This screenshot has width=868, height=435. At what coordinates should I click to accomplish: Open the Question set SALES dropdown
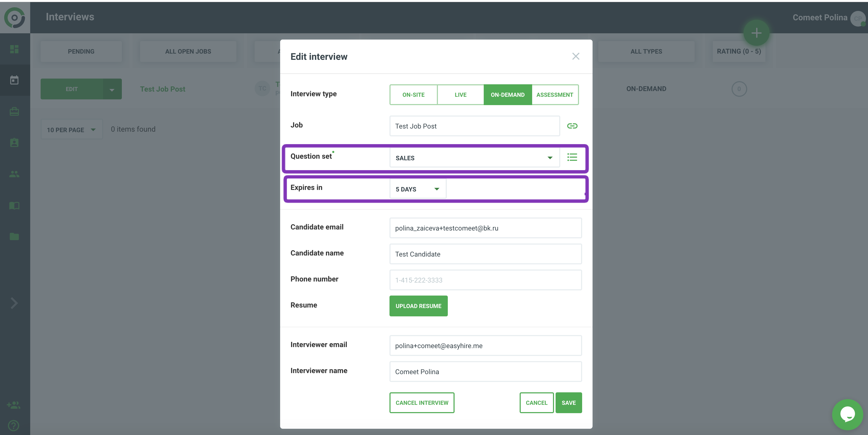474,158
